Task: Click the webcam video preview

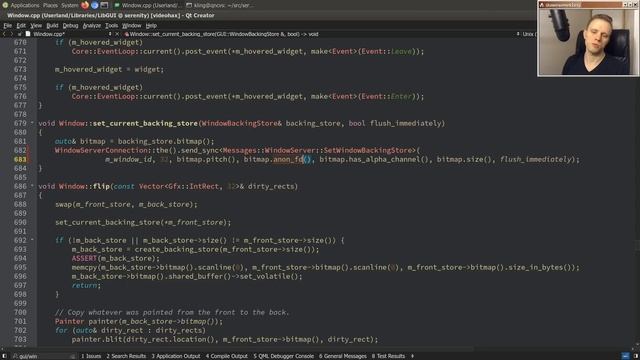Action: pyautogui.click(x=588, y=42)
